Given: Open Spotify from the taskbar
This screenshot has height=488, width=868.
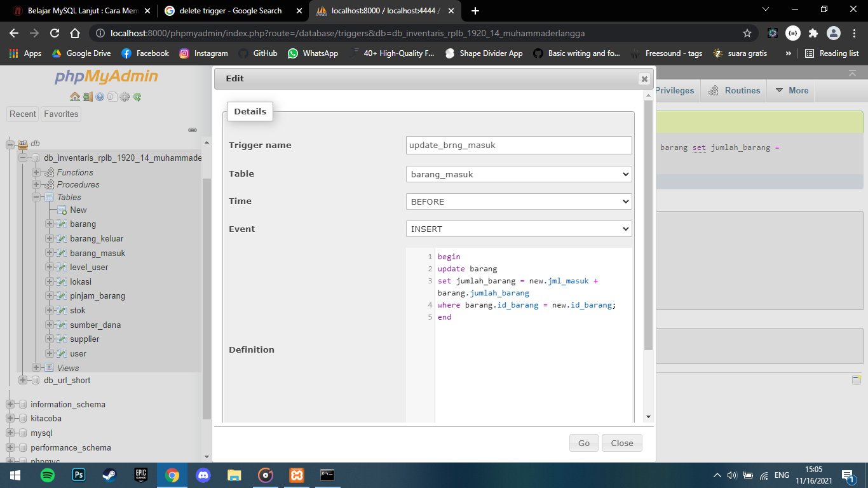Looking at the screenshot, I should click(48, 475).
